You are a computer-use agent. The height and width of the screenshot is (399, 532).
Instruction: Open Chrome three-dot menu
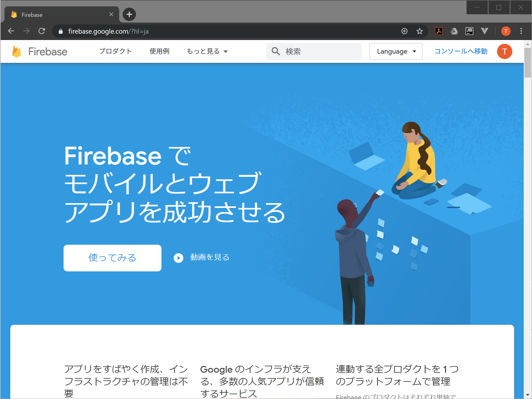[x=521, y=31]
